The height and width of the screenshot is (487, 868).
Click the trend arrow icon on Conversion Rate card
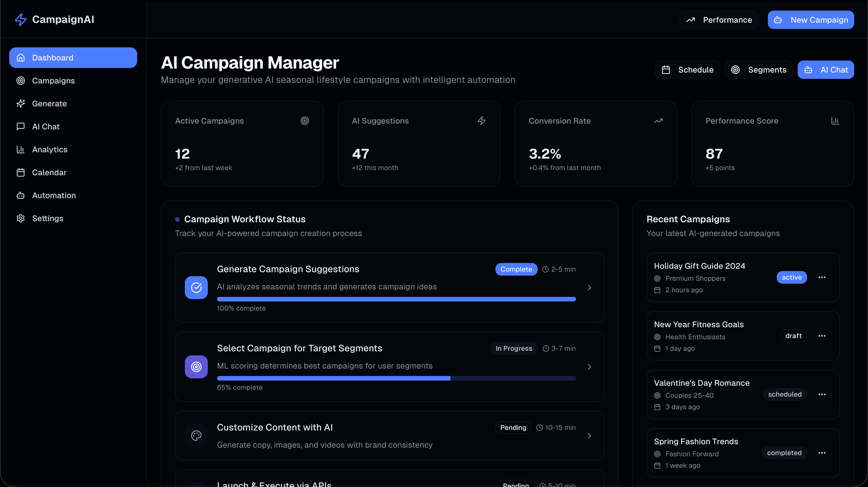tap(658, 121)
